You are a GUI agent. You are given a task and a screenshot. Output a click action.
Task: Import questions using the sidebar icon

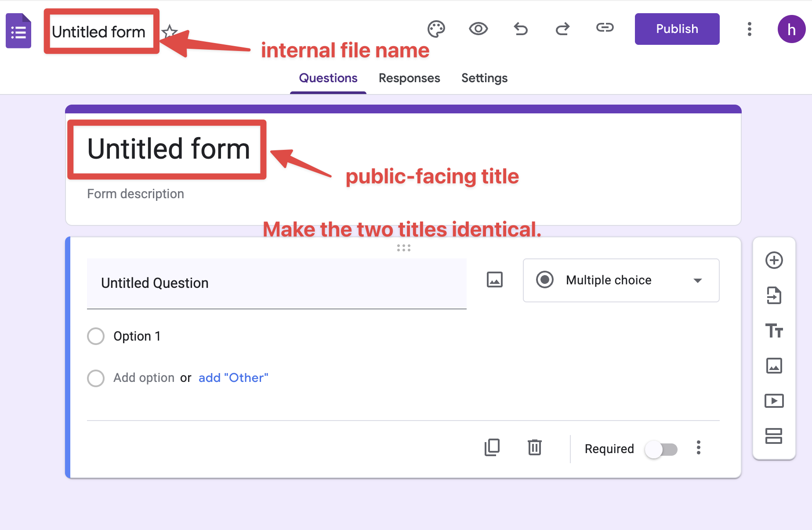[774, 295]
